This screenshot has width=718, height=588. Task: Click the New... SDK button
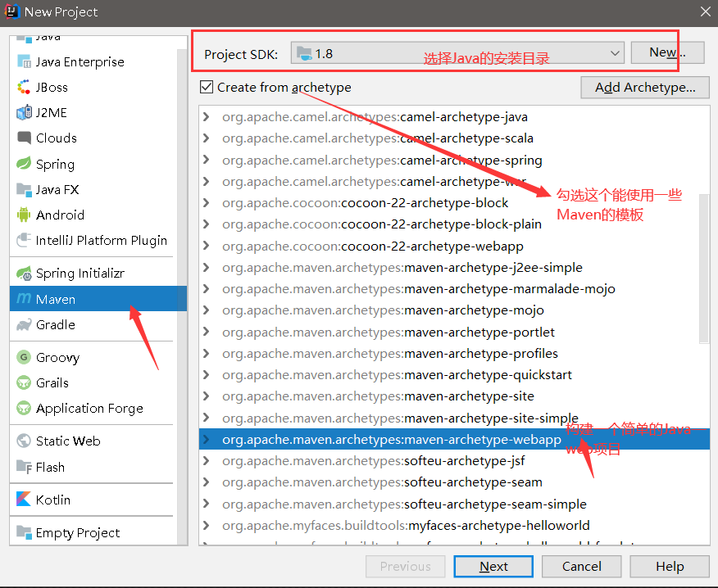tap(667, 52)
